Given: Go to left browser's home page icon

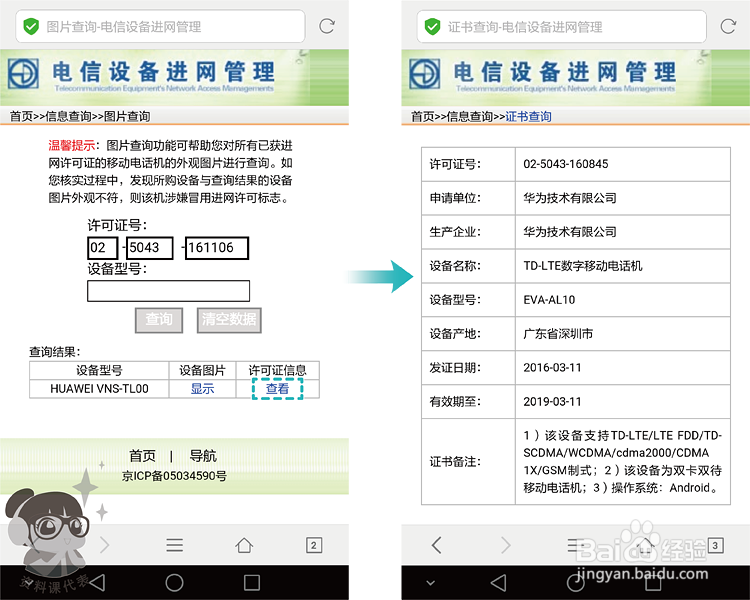Looking at the screenshot, I should point(244,545).
